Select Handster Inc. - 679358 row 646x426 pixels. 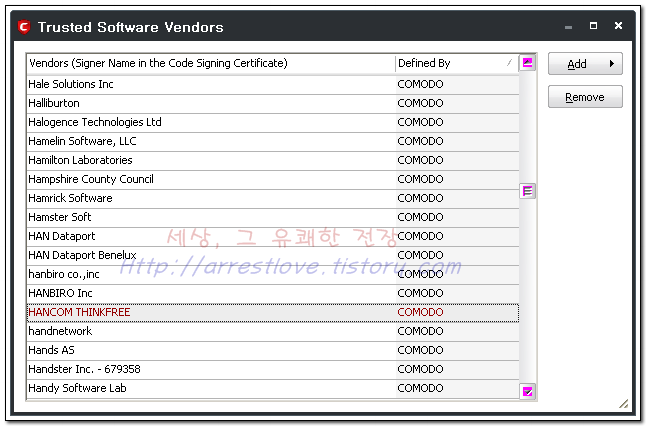(273, 369)
